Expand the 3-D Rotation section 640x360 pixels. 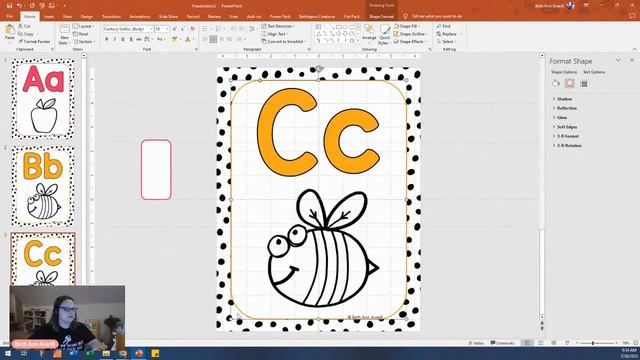[x=567, y=145]
